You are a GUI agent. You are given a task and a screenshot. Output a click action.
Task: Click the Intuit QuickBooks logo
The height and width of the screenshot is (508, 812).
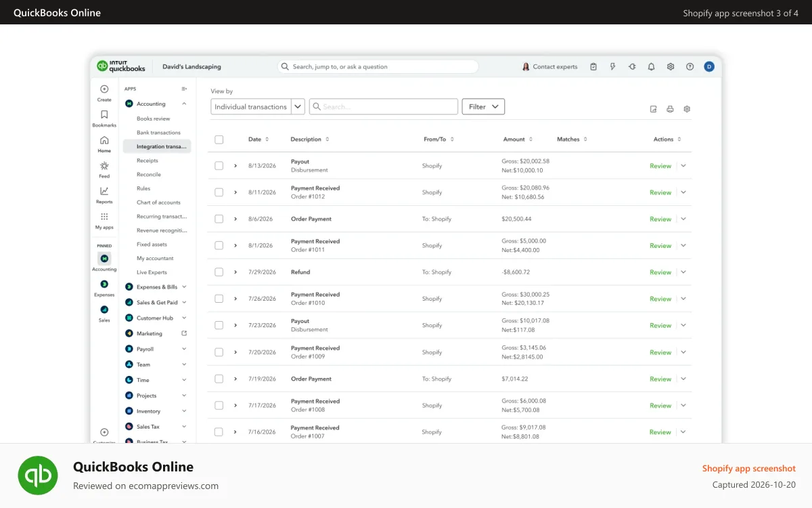point(121,66)
